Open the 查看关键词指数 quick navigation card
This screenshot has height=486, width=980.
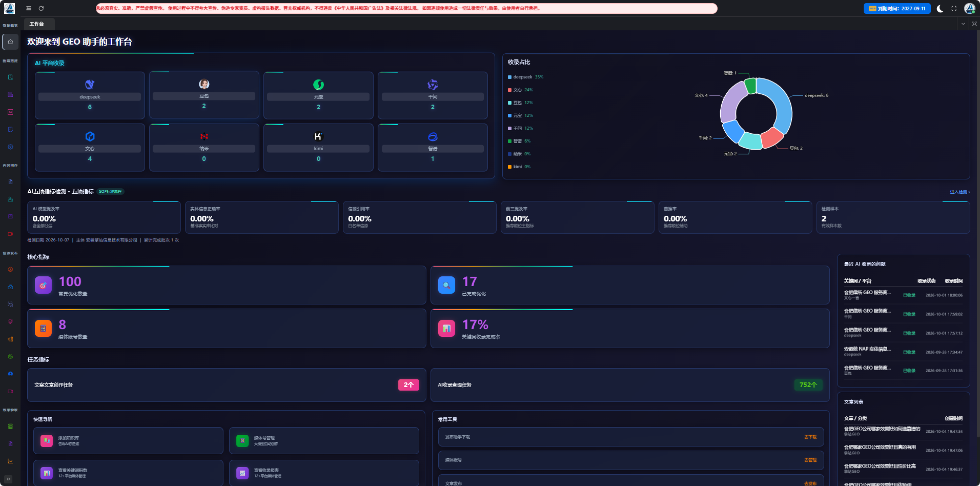128,473
